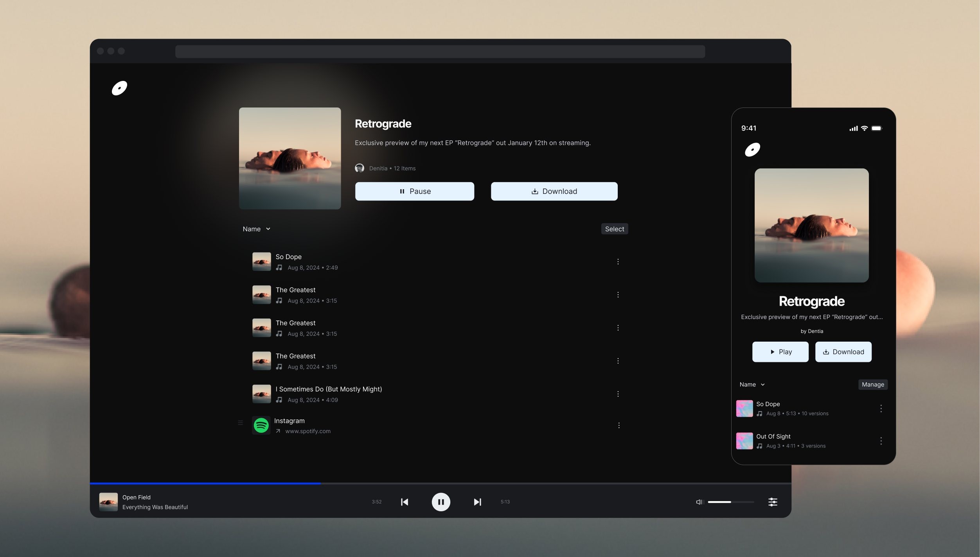Screen dimensions: 980x557
Task: Enable selection mode with Select button
Action: [614, 229]
